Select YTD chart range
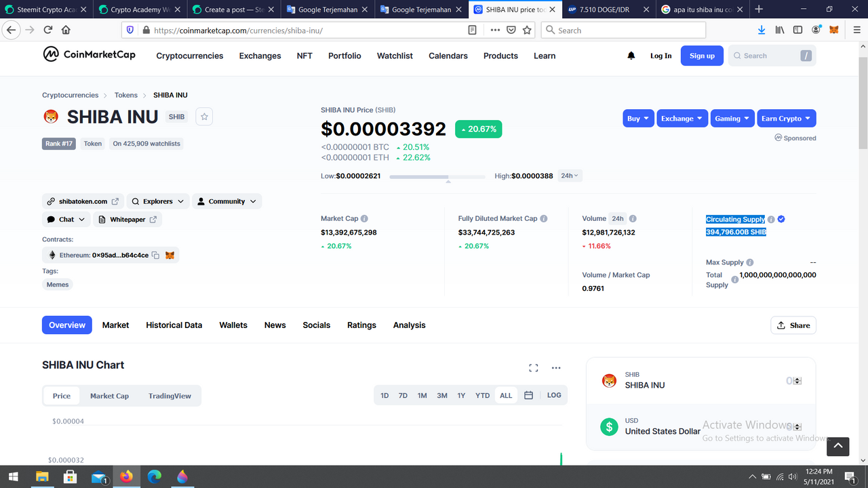Screen dimensions: 868x488 tap(482, 395)
